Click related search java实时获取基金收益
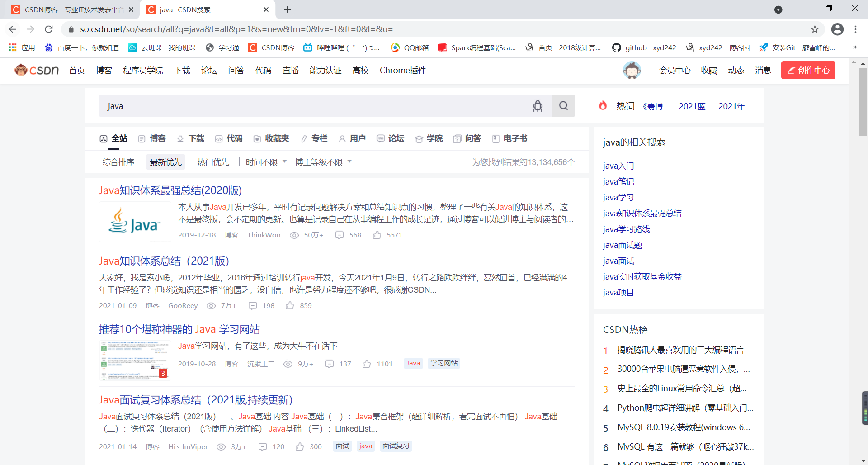 642,276
